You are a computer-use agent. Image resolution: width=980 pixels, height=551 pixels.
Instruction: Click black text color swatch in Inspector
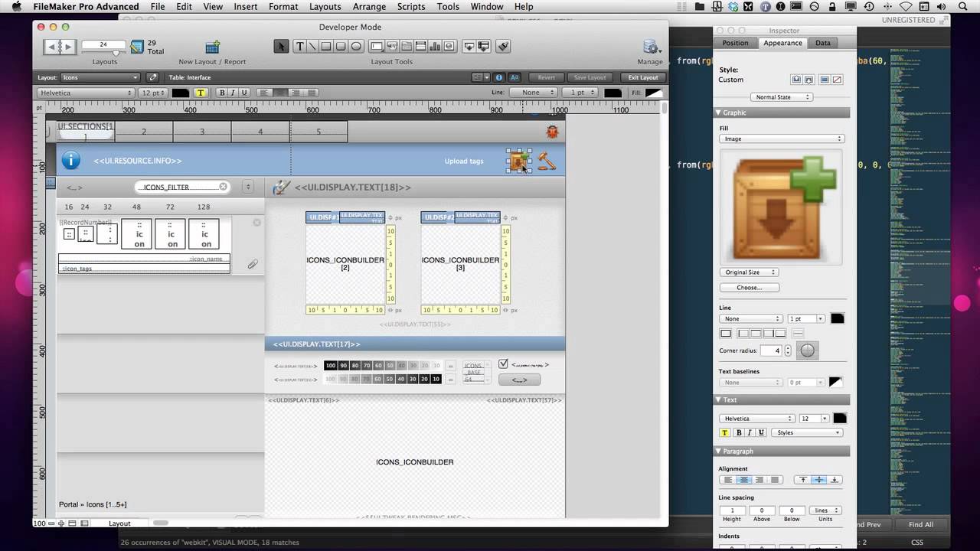(x=840, y=418)
